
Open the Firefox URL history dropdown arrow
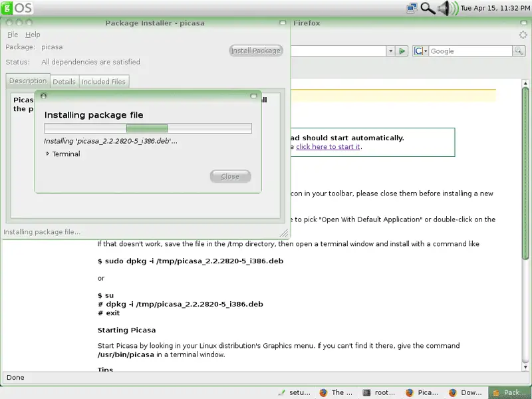pyautogui.click(x=390, y=51)
